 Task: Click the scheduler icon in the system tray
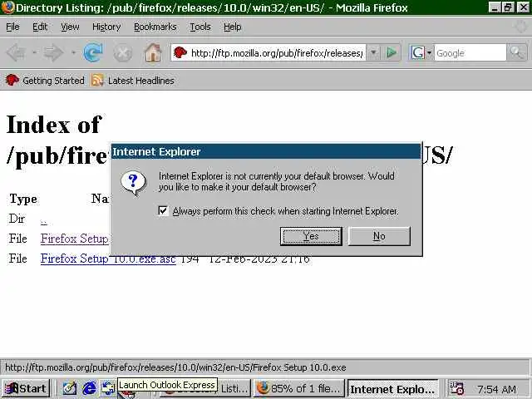[456, 388]
